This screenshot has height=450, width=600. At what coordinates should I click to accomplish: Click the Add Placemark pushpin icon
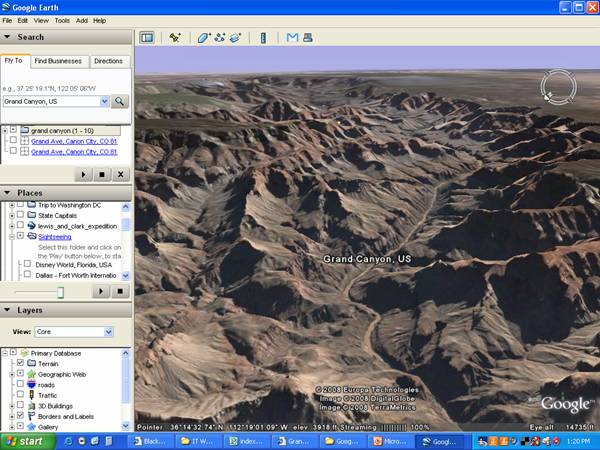[175, 38]
